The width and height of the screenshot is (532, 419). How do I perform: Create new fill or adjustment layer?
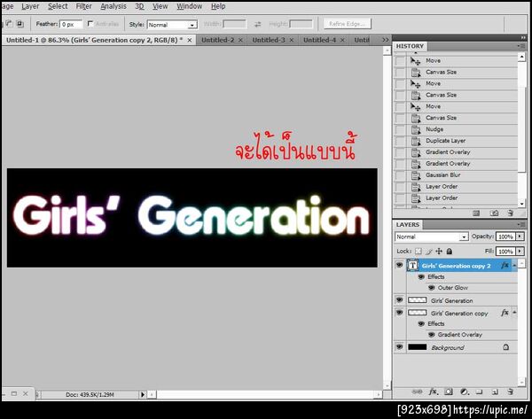point(465,392)
